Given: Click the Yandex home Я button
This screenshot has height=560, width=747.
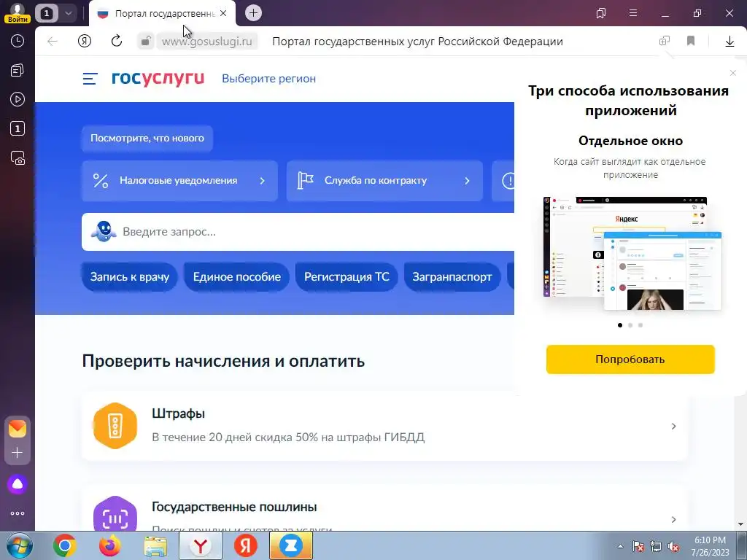Looking at the screenshot, I should [85, 42].
